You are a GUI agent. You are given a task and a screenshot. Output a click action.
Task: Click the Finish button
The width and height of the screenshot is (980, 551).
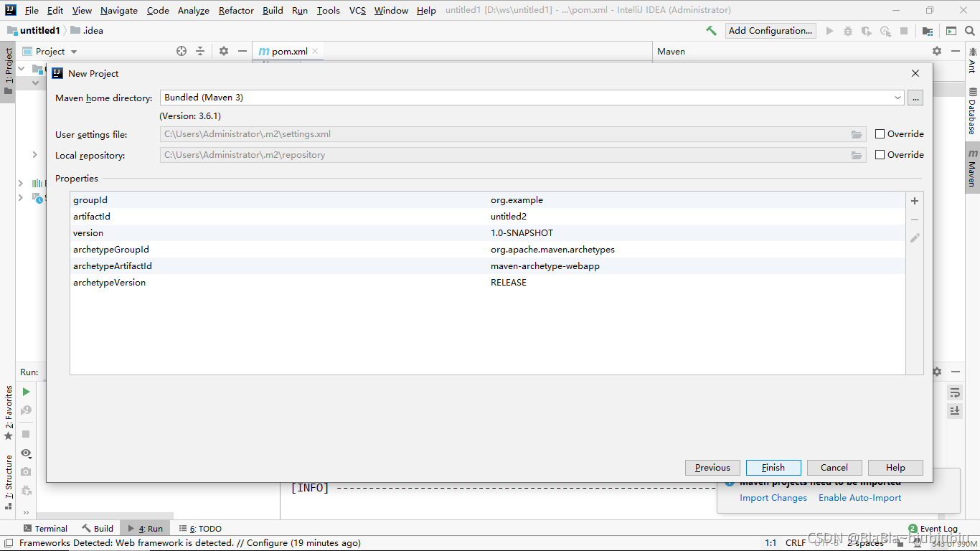click(x=773, y=468)
